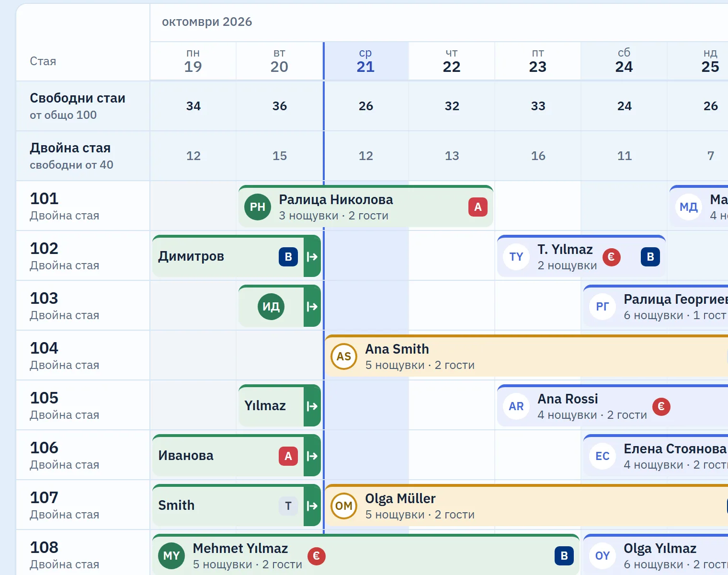Click the blue B badge on Mehmet Yılmaz booking
The image size is (728, 575).
click(x=564, y=556)
